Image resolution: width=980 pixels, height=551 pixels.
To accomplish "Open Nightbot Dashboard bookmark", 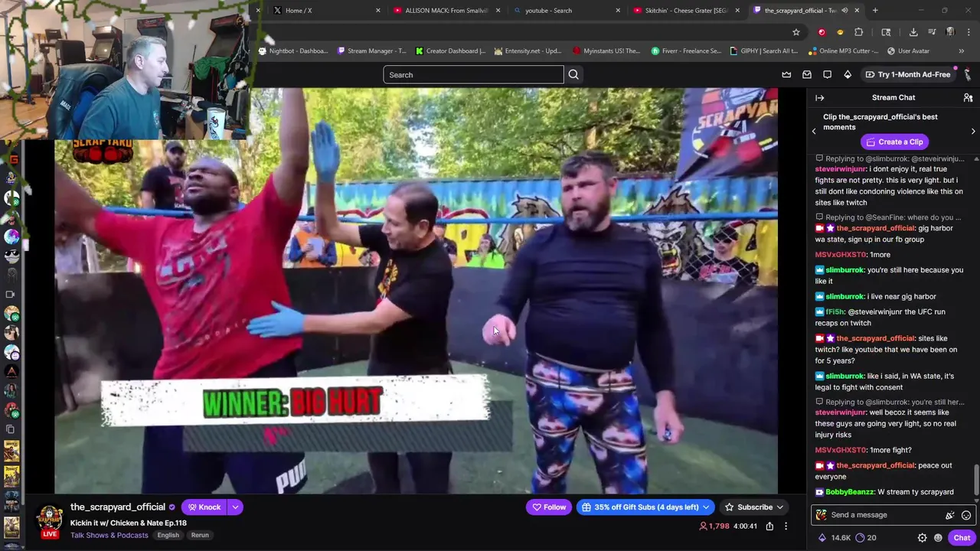I will (294, 51).
